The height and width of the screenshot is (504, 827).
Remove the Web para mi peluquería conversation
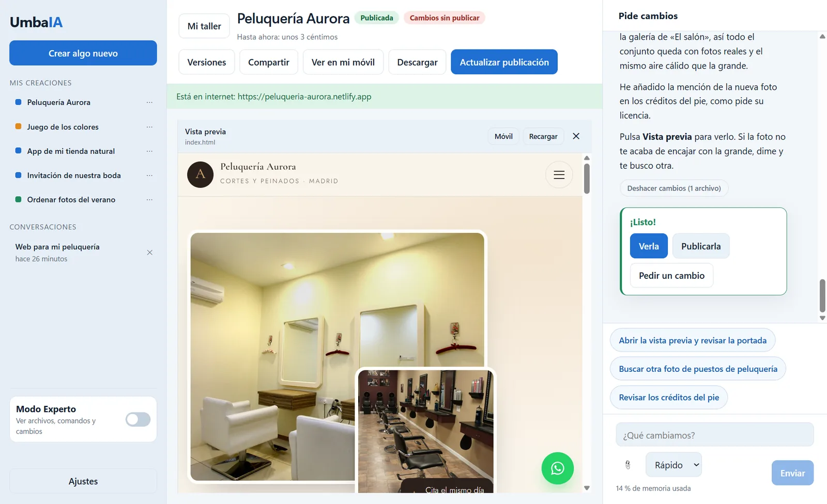pos(149,253)
